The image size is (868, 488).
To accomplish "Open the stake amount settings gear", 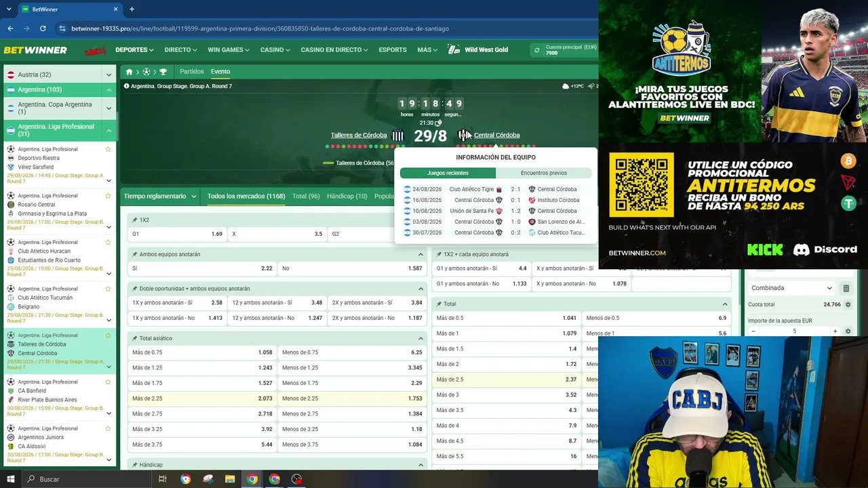I will (x=848, y=331).
